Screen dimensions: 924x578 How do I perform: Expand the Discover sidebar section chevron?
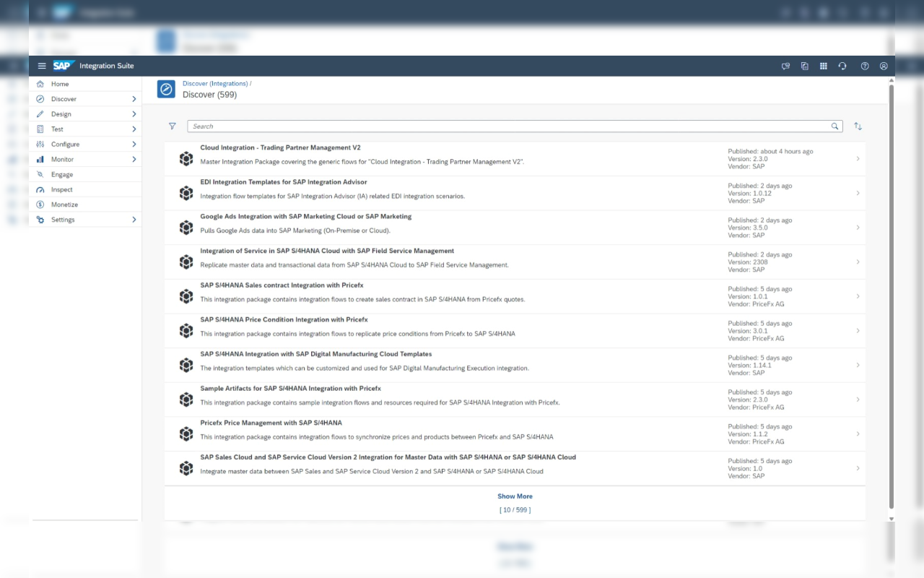[x=134, y=99]
